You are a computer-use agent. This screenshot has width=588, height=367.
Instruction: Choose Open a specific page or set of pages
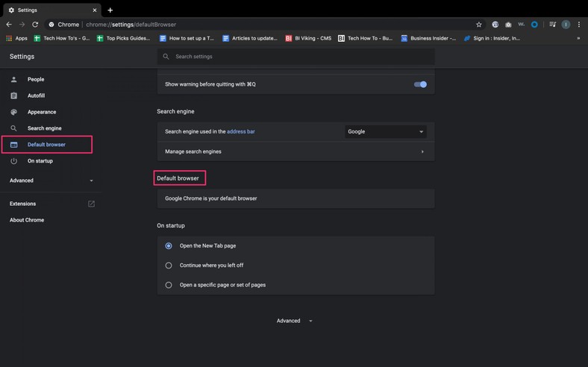tap(169, 285)
